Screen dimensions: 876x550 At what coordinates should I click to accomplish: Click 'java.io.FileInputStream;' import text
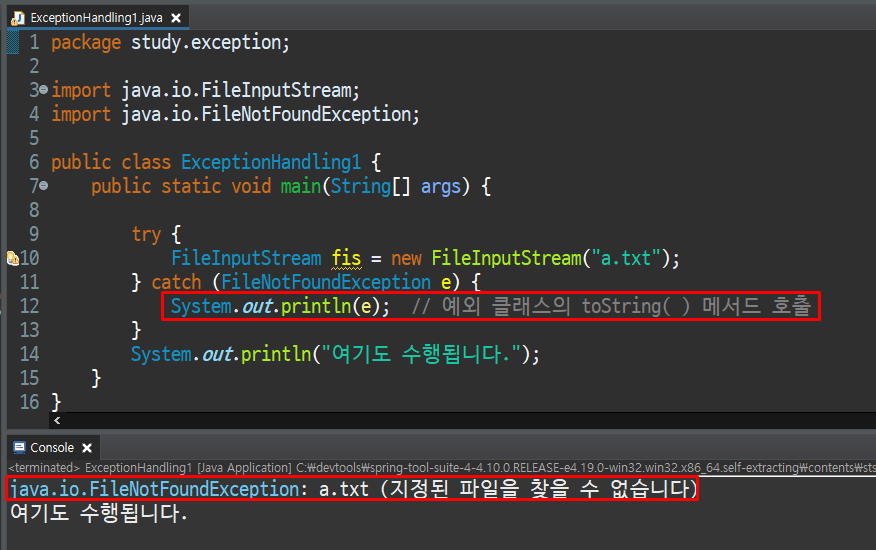coord(241,90)
